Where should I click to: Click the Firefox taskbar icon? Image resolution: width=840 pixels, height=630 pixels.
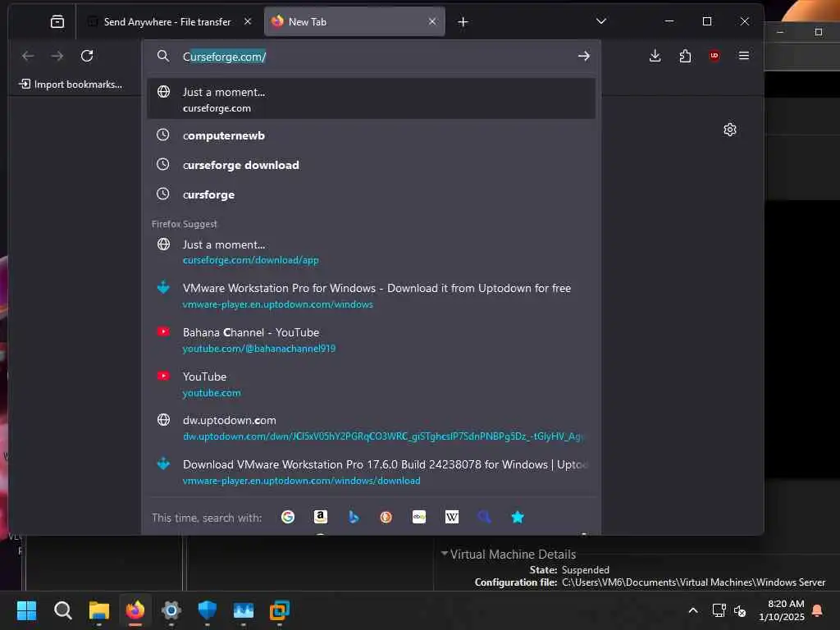[135, 610]
